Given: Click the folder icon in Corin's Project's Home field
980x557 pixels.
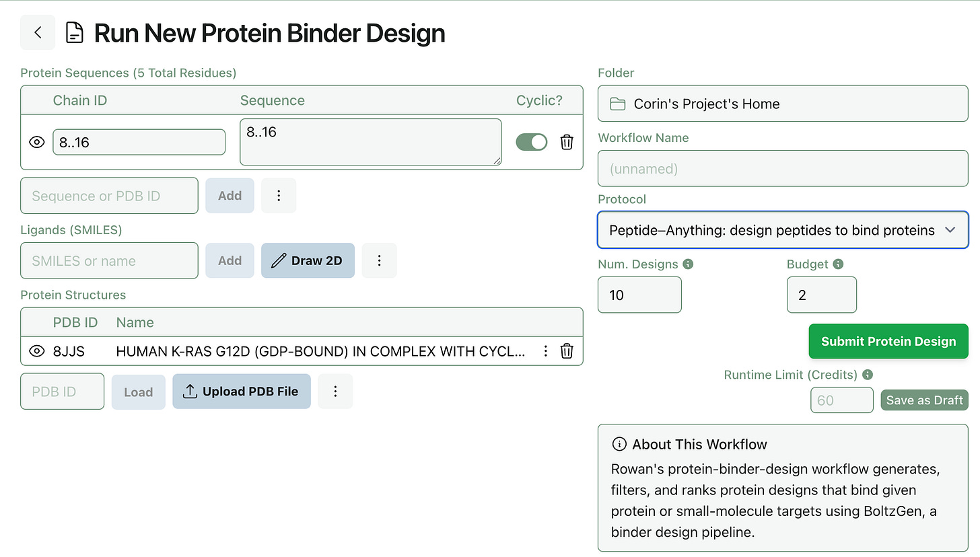Looking at the screenshot, I should pyautogui.click(x=616, y=104).
